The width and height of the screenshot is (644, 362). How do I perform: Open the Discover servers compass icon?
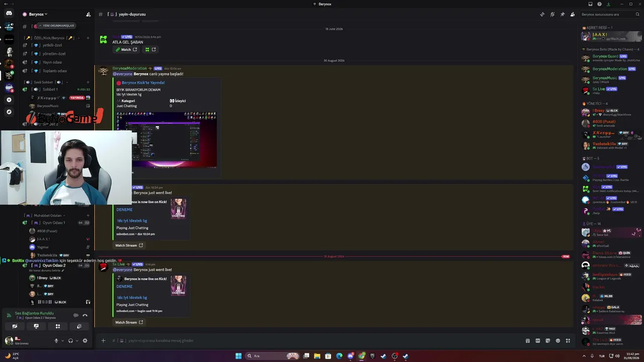coord(9,112)
